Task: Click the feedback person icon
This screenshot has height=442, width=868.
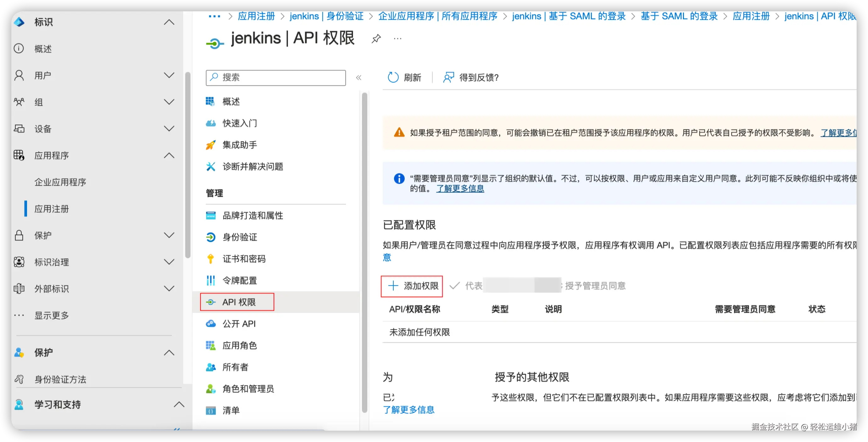Action: coord(448,77)
